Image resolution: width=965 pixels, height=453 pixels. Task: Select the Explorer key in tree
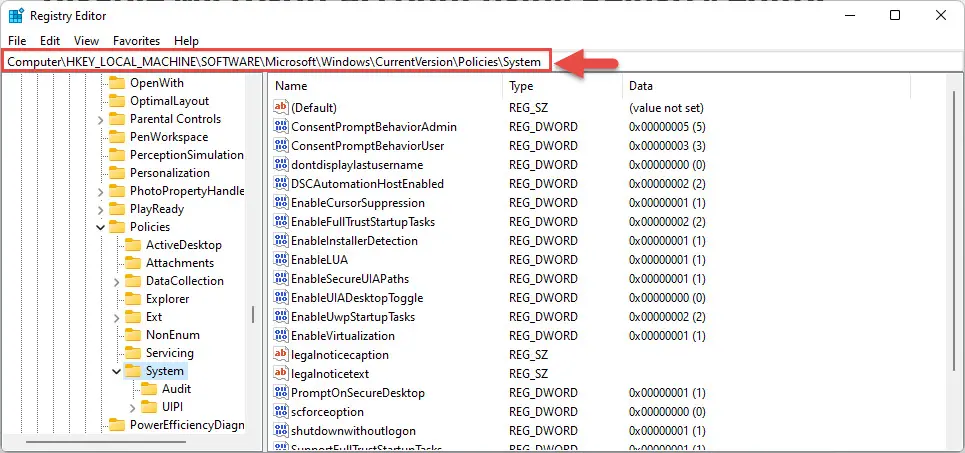tap(167, 299)
